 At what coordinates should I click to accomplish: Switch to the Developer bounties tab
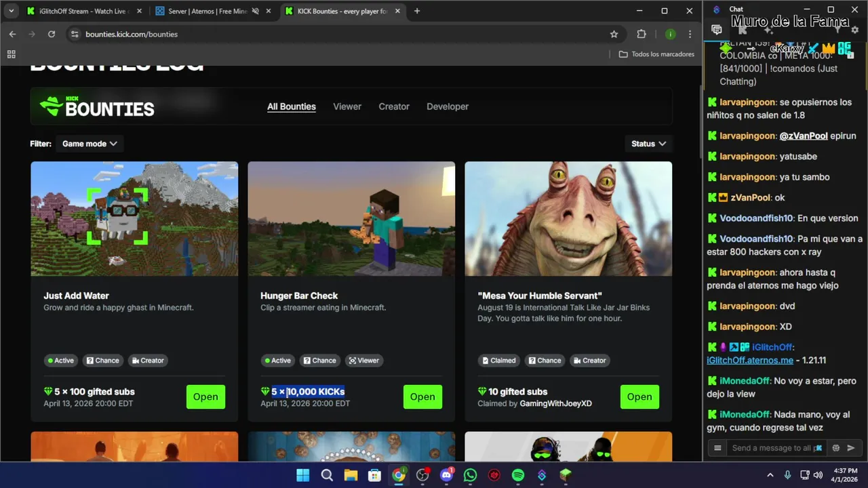coord(448,106)
